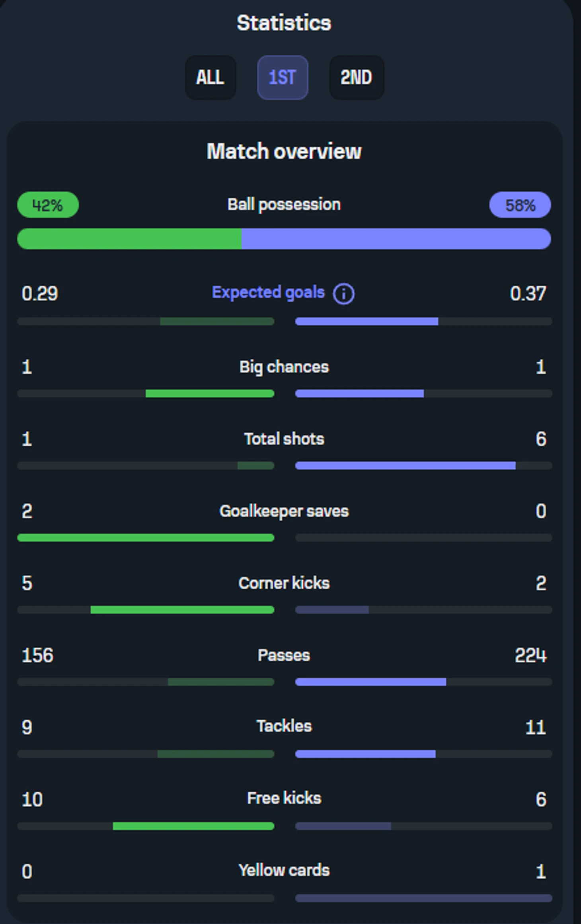Click the Match overview title
This screenshot has width=581, height=924.
tap(284, 152)
